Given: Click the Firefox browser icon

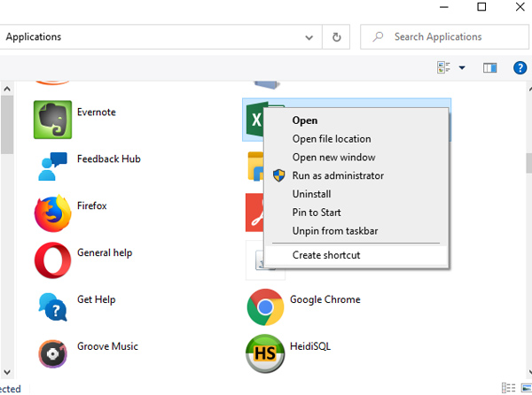Looking at the screenshot, I should [52, 213].
